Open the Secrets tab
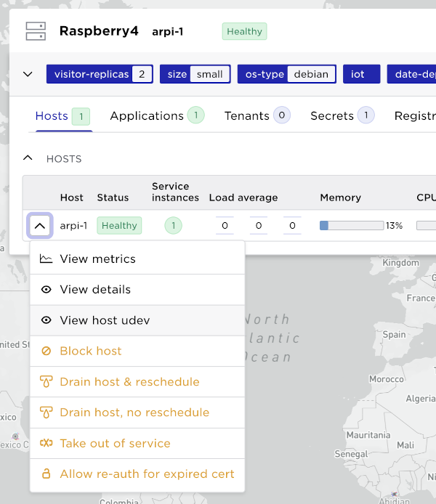 [332, 115]
